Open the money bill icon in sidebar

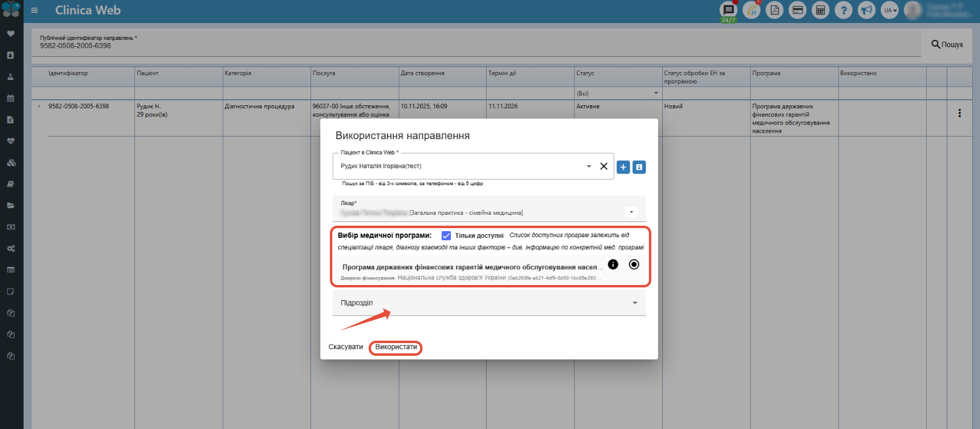coord(10,227)
